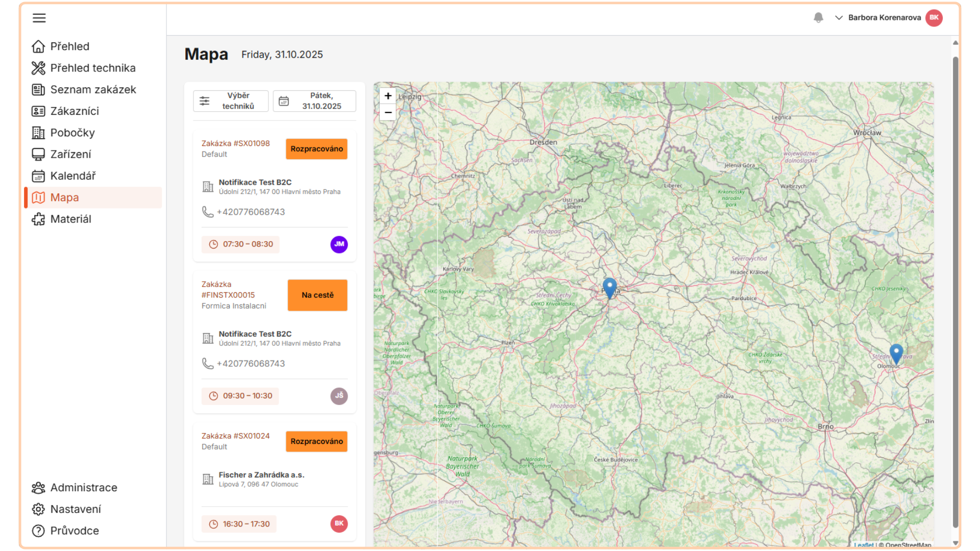Go to Seznam zakázek page
Viewport: 980px width, 551px height.
click(93, 90)
